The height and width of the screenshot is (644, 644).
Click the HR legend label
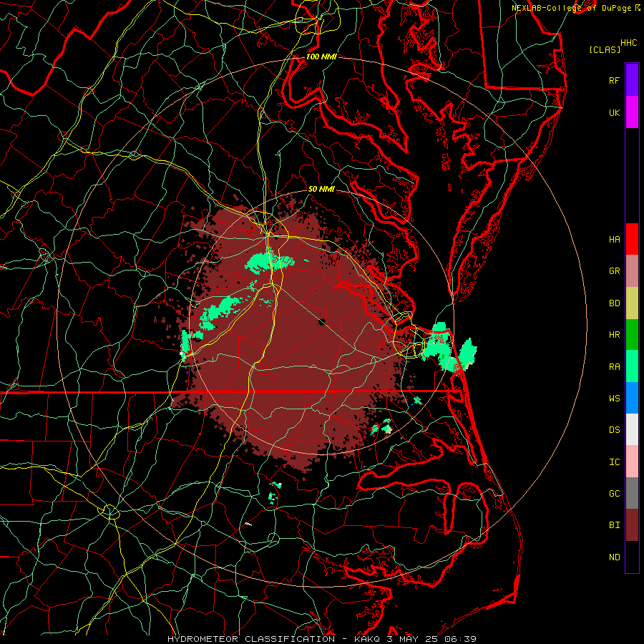click(614, 335)
